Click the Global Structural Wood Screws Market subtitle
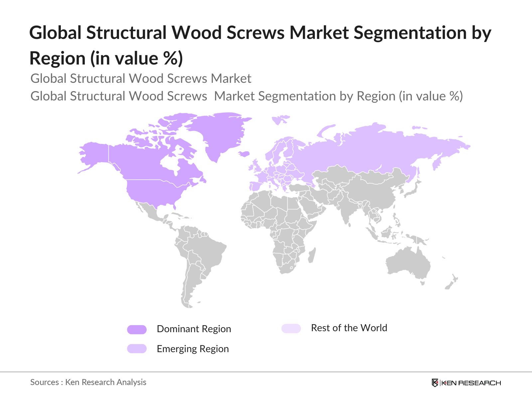The width and height of the screenshot is (532, 399). [x=141, y=78]
